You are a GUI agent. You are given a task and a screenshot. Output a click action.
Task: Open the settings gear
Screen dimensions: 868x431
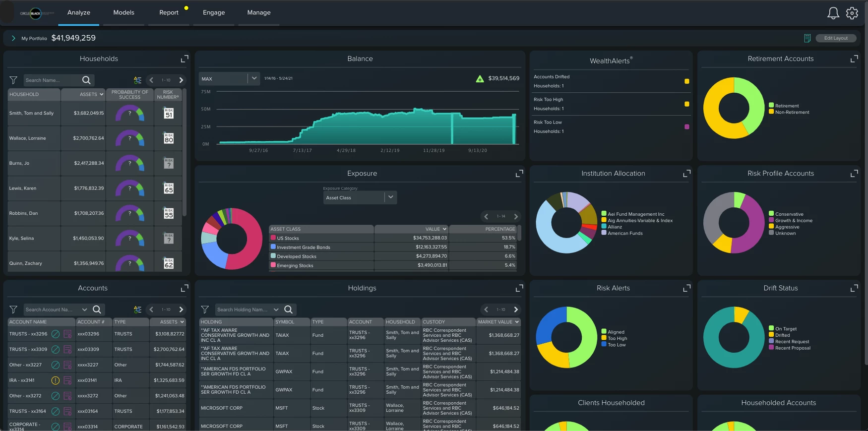pyautogui.click(x=852, y=13)
